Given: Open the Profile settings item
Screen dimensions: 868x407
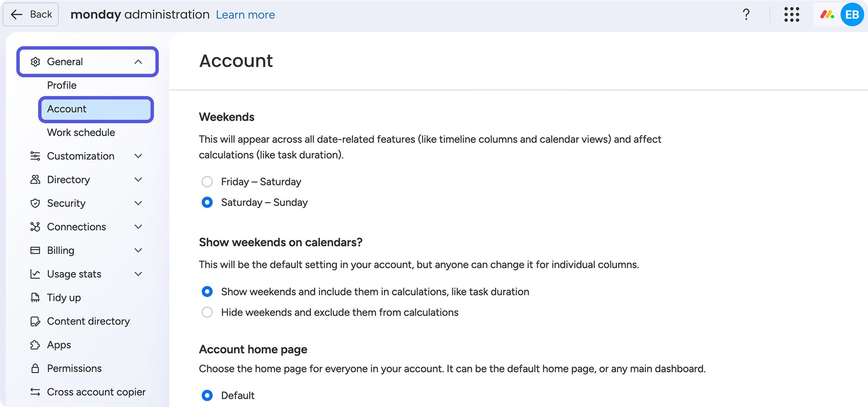Looking at the screenshot, I should click(62, 85).
